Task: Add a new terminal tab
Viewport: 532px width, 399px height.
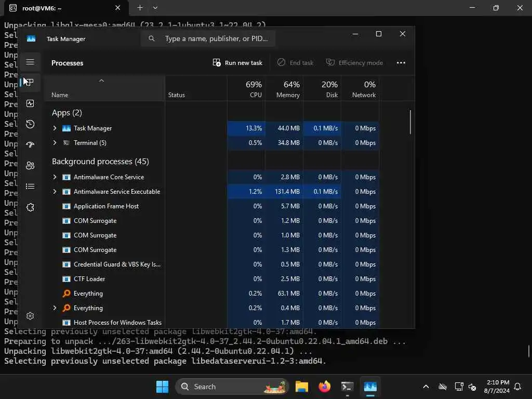Action: coord(140,8)
